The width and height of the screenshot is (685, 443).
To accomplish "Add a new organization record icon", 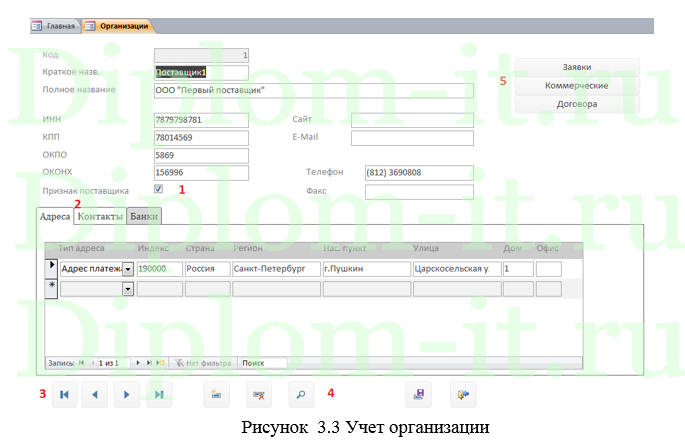I will [216, 395].
